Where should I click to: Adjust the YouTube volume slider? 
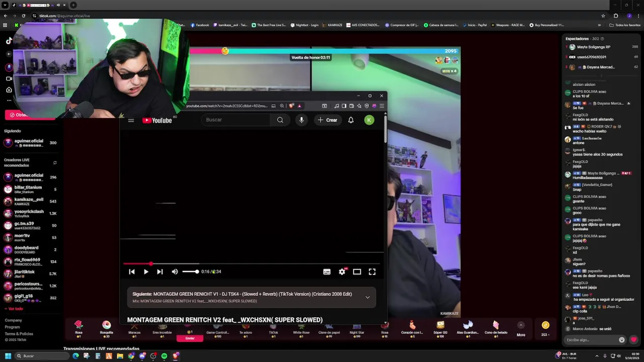(x=190, y=271)
